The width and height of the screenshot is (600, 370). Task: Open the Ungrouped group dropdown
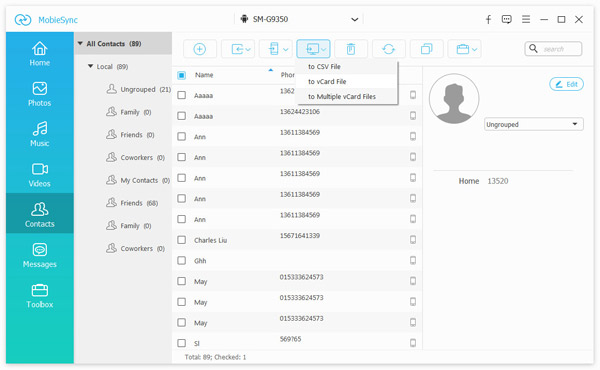pyautogui.click(x=534, y=124)
